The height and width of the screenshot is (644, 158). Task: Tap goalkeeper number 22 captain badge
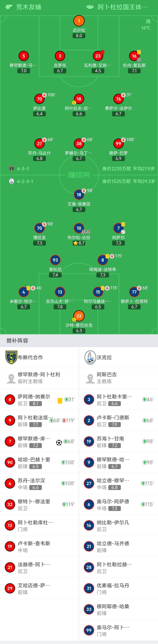point(79,316)
